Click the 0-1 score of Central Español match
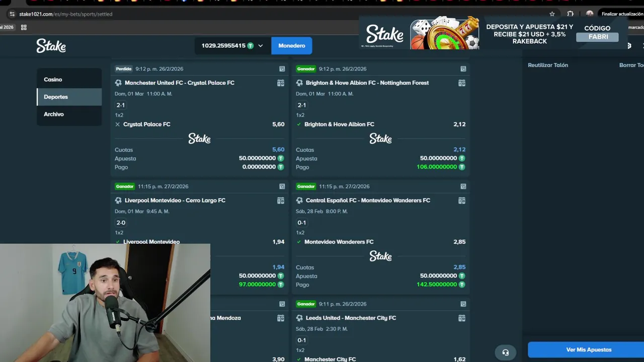The width and height of the screenshot is (644, 362). [x=302, y=223]
